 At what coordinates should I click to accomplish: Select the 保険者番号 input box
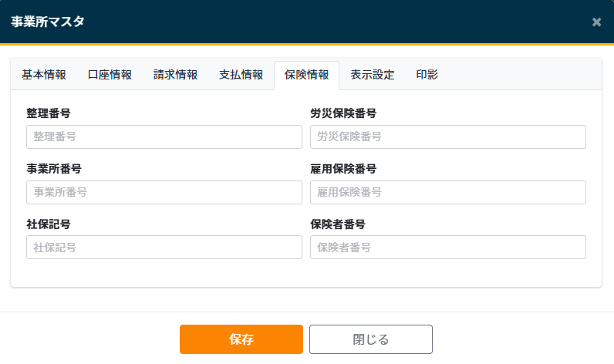coord(447,248)
